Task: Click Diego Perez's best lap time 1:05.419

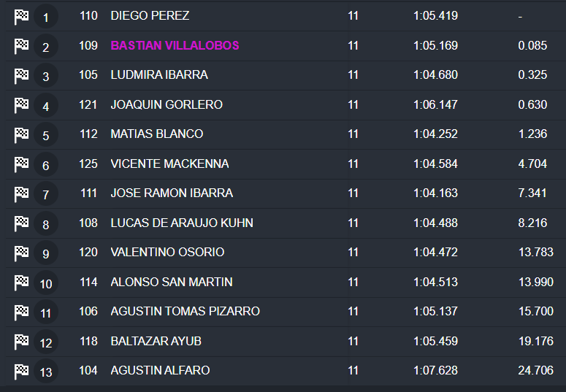Action: click(x=435, y=15)
